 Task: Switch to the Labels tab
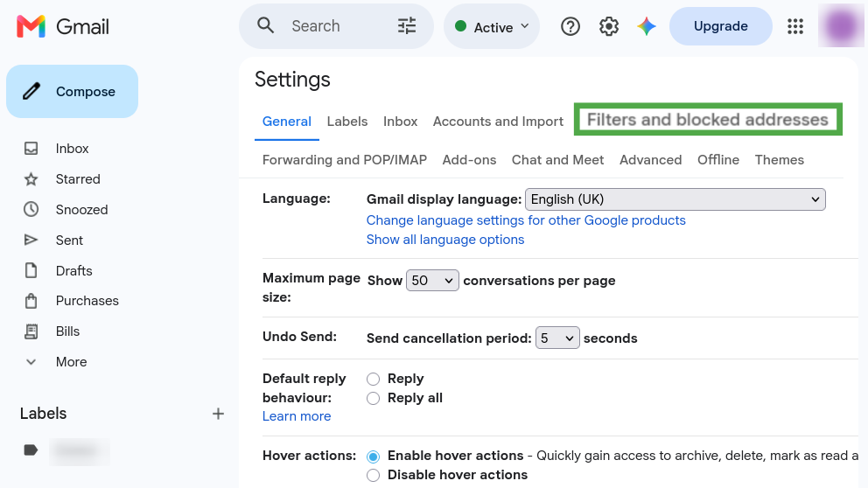tap(347, 122)
